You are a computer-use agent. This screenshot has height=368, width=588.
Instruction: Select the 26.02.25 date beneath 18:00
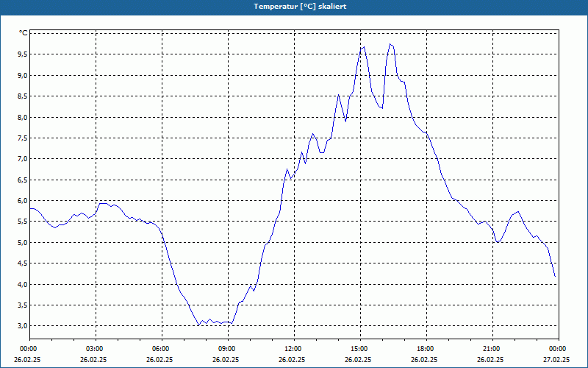pos(424,360)
